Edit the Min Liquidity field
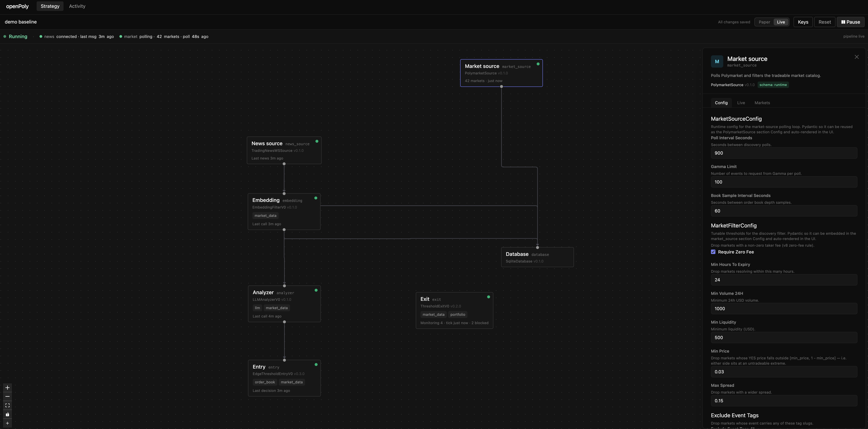This screenshot has height=429, width=868. coord(784,338)
